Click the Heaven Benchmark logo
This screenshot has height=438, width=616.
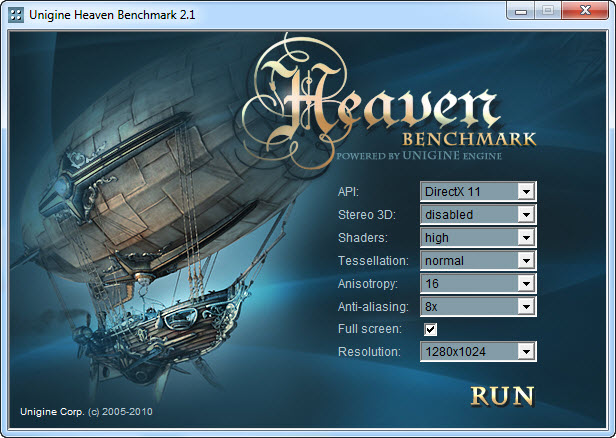click(x=389, y=102)
